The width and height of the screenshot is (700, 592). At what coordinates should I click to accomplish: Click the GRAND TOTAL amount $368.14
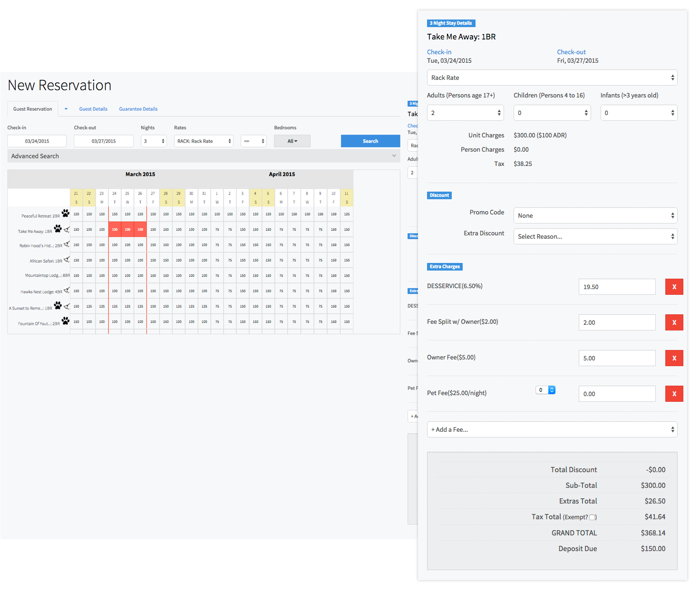pyautogui.click(x=653, y=533)
